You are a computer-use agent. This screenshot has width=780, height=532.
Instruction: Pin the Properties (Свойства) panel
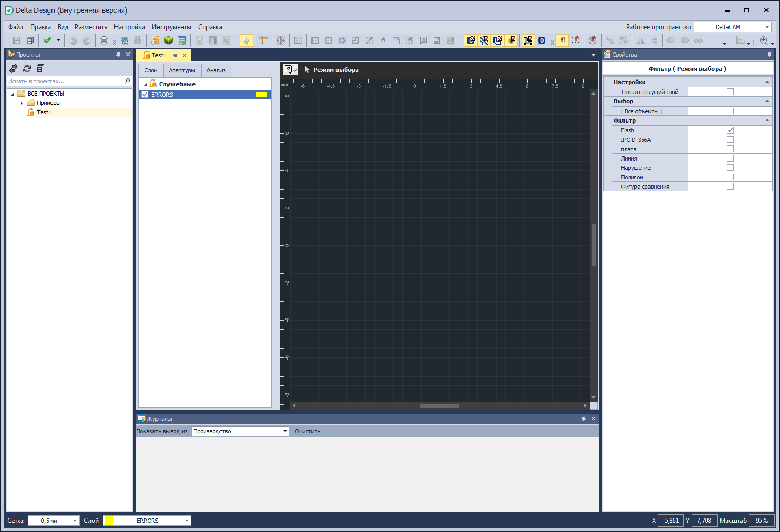[x=769, y=55]
